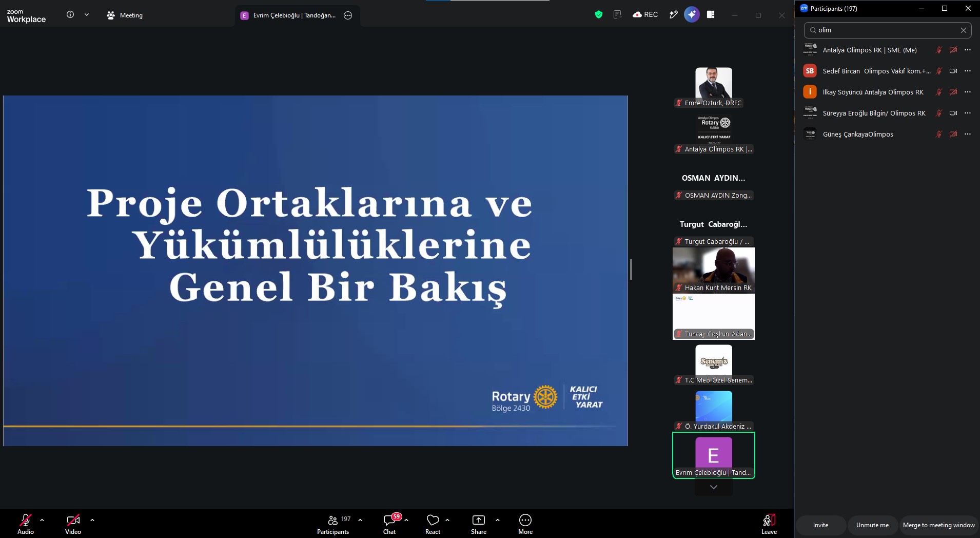This screenshot has width=980, height=538.
Task: Open more options for İlkay Söyüncü
Action: (x=968, y=92)
